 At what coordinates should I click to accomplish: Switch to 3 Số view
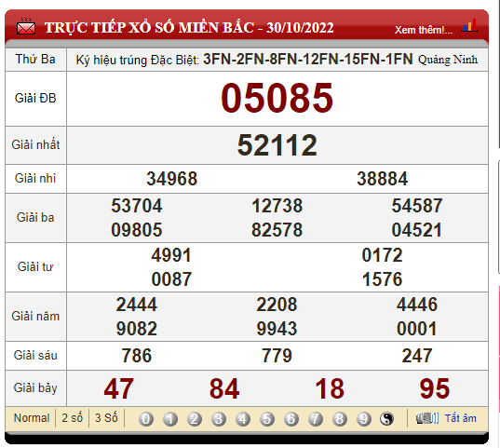tap(106, 418)
